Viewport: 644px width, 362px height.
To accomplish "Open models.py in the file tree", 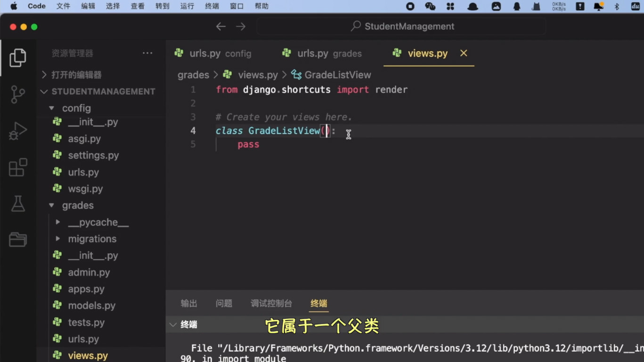I will coord(92,306).
